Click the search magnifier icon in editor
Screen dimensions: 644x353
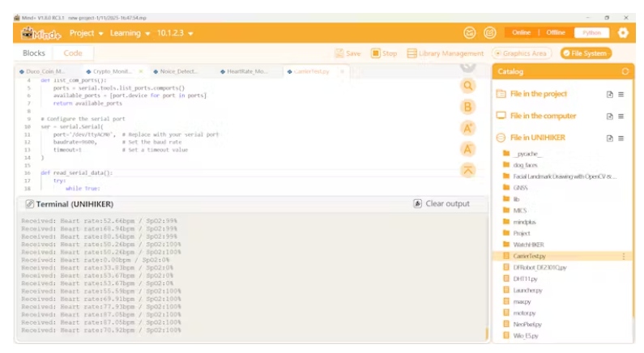click(467, 86)
